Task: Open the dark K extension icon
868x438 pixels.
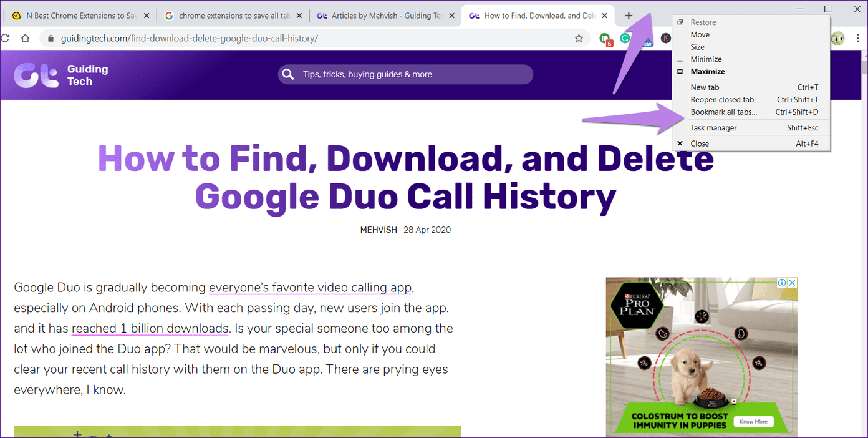Action: point(666,39)
